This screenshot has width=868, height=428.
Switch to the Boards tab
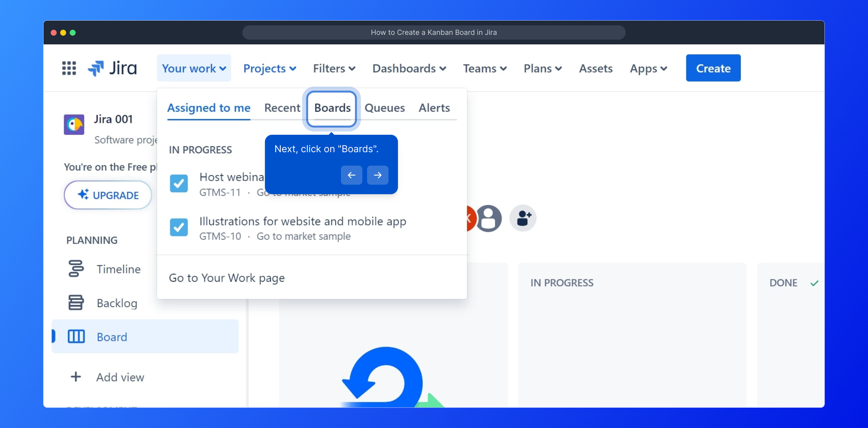[x=332, y=108]
